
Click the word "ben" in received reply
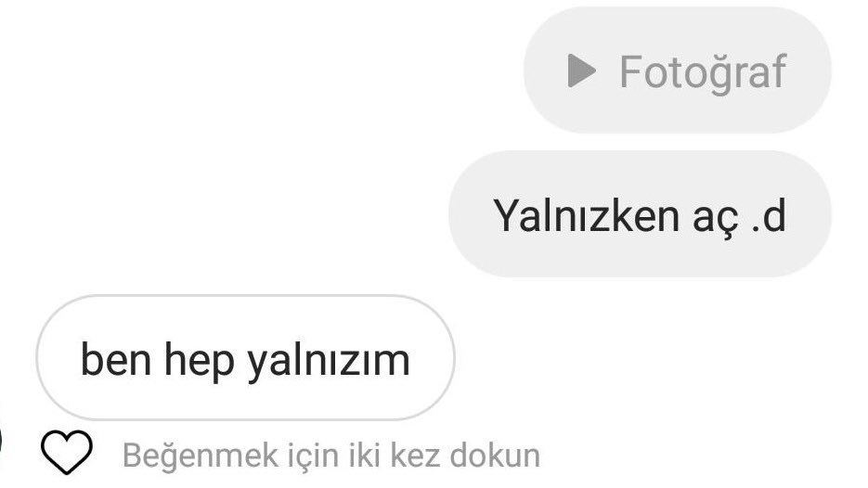tap(116, 359)
